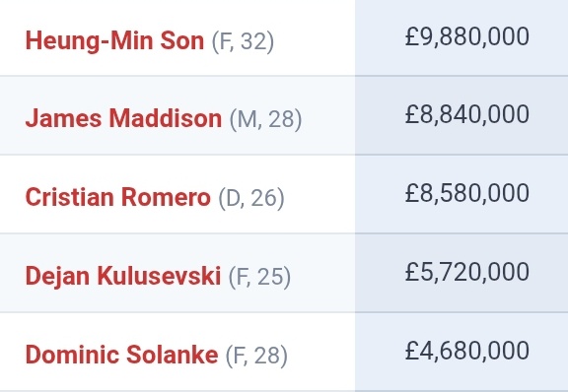
Task: Click the word Kulusevski in the fourth row
Action: pyautogui.click(x=159, y=276)
